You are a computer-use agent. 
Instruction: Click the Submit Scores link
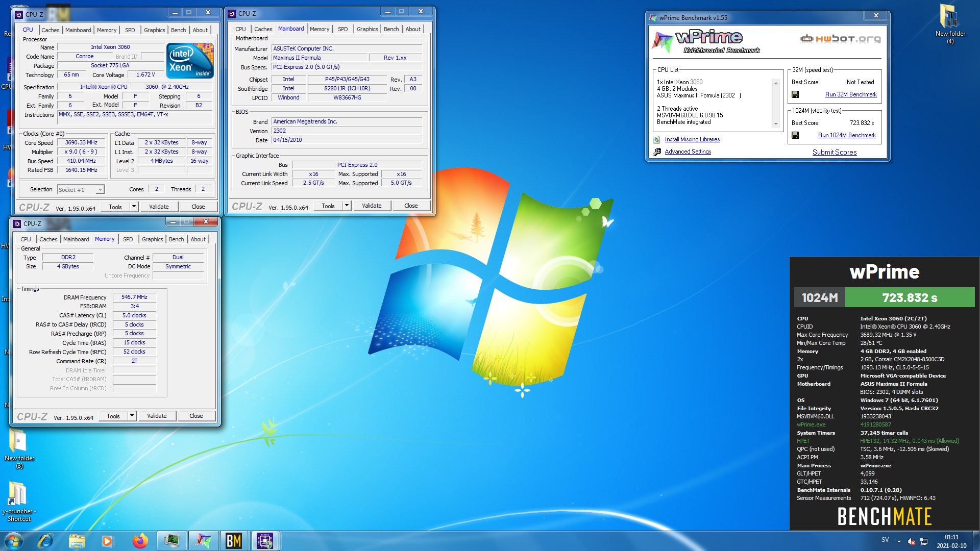coord(835,152)
